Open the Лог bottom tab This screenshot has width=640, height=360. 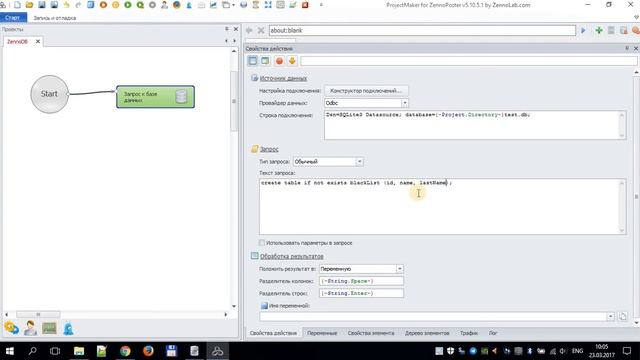pos(493,333)
